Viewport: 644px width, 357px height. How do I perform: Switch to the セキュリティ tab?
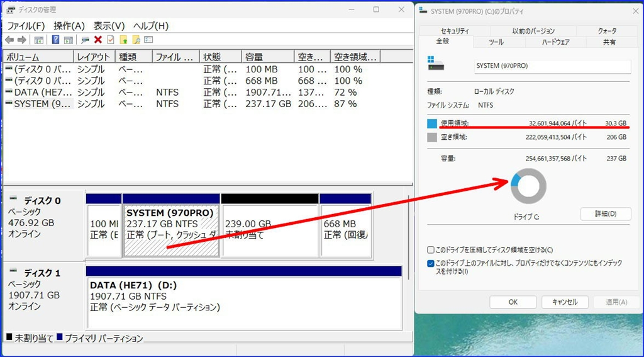[455, 31]
